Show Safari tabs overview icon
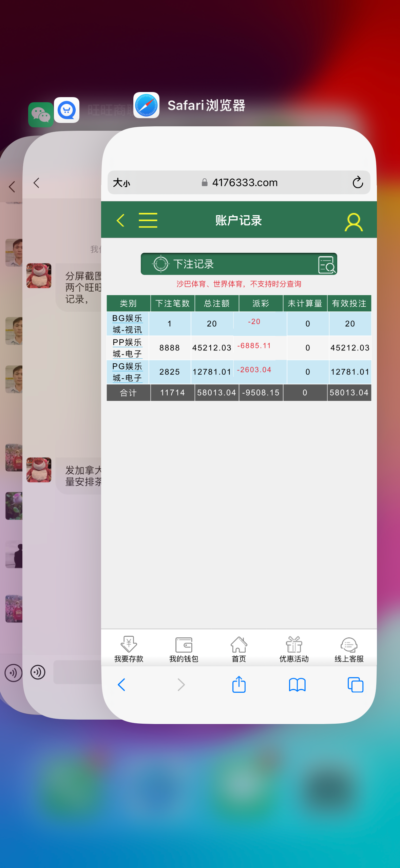 coord(355,685)
